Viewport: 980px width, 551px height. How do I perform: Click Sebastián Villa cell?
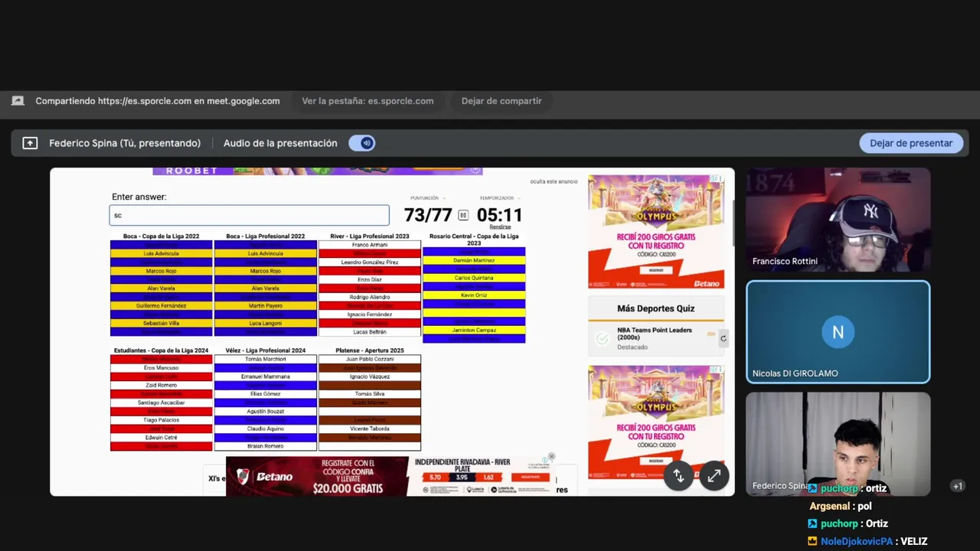(161, 323)
